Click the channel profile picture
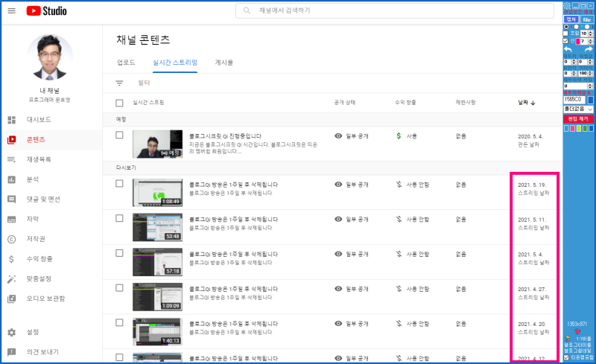Viewport: 596px width, 364px height. [49, 57]
